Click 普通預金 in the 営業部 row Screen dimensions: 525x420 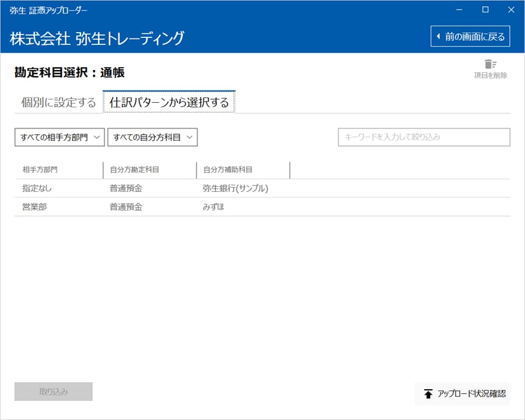[x=126, y=207]
